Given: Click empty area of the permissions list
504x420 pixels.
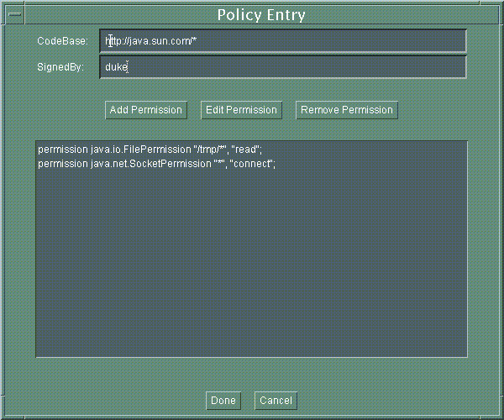Looking at the screenshot, I should click(252, 269).
